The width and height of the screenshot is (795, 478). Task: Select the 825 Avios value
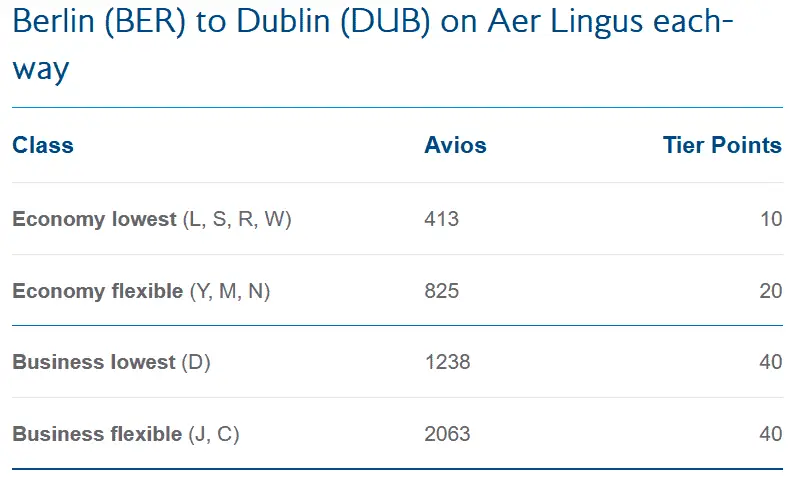pos(441,291)
